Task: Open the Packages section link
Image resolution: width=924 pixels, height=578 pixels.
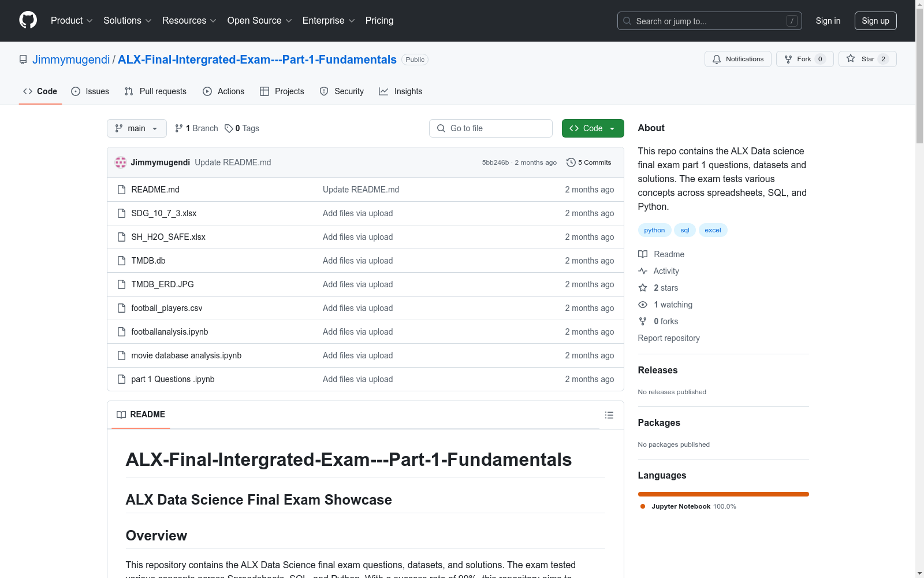Action: pos(659,423)
